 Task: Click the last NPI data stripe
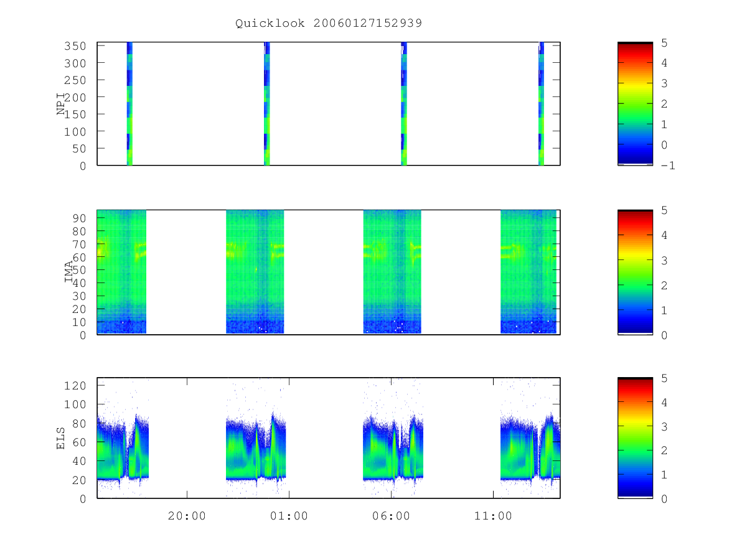pyautogui.click(x=541, y=104)
